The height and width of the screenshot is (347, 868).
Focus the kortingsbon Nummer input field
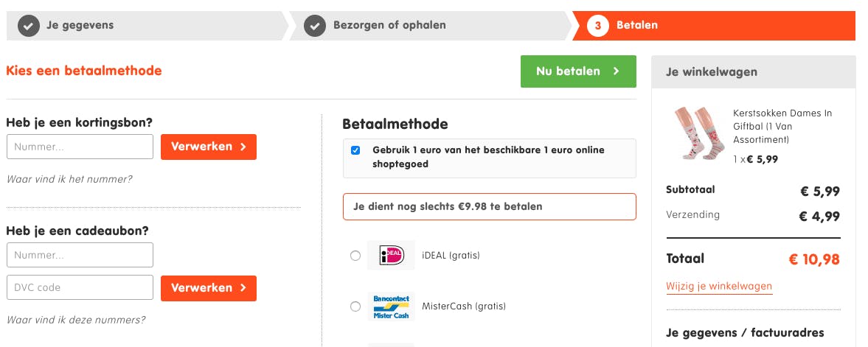pyautogui.click(x=80, y=147)
